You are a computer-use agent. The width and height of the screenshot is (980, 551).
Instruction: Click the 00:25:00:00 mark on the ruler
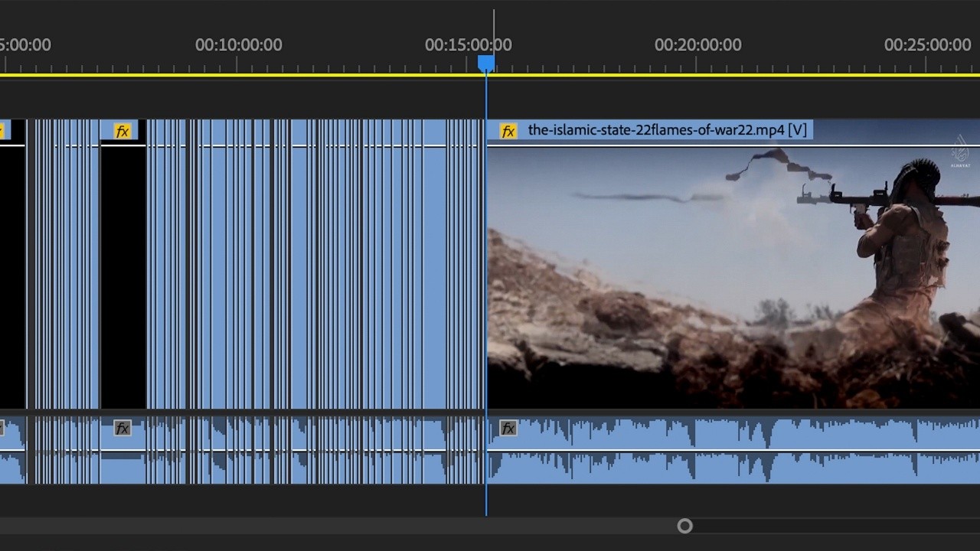(x=927, y=45)
